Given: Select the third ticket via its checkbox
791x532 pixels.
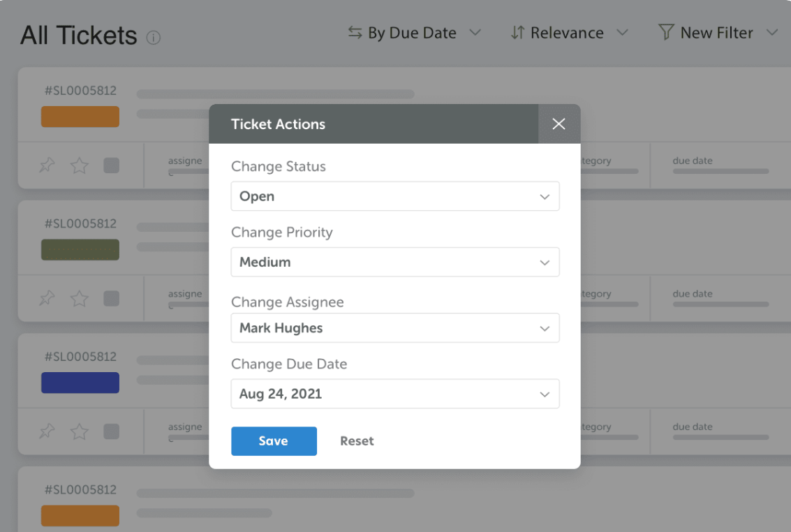Looking at the screenshot, I should click(111, 431).
